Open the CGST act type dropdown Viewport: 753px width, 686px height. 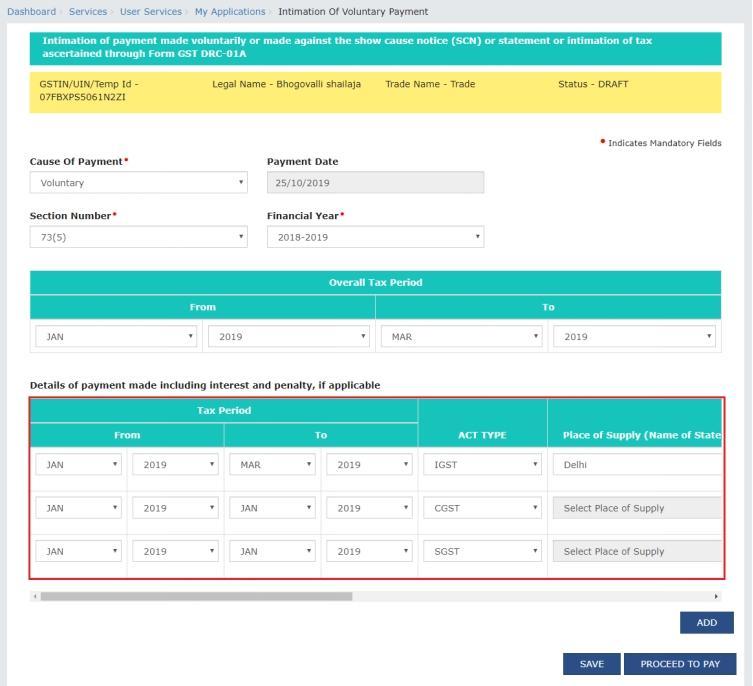tap(482, 508)
